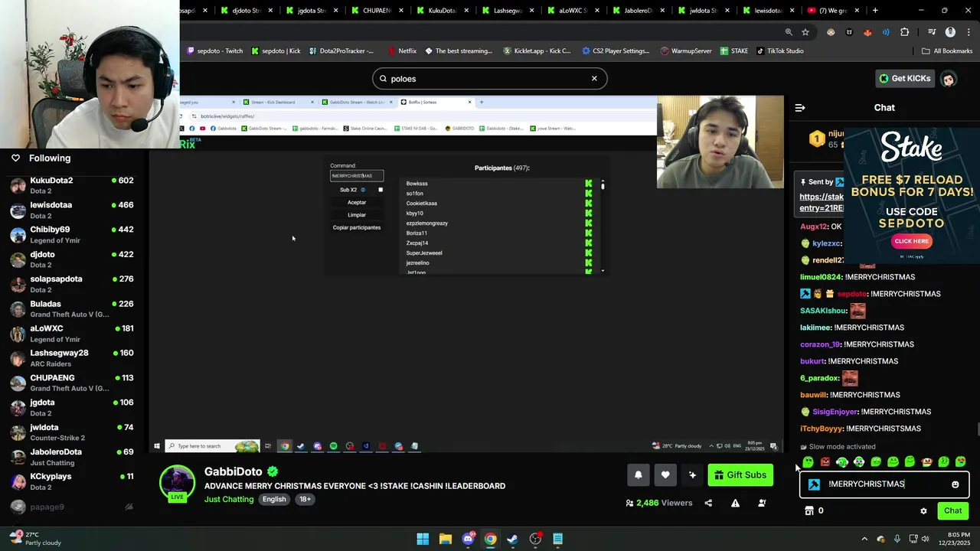Follow GabbiDoto using the heart icon
This screenshot has width=980, height=551.
[665, 475]
